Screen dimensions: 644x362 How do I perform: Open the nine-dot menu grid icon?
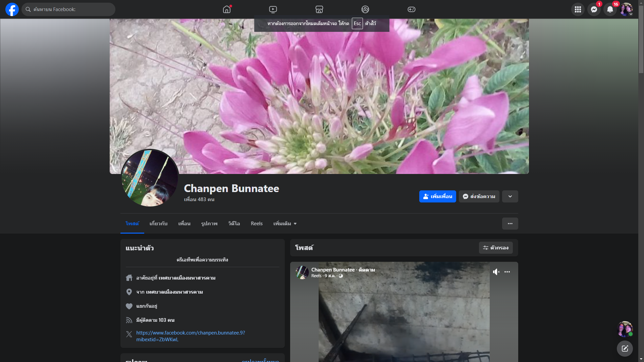578,9
